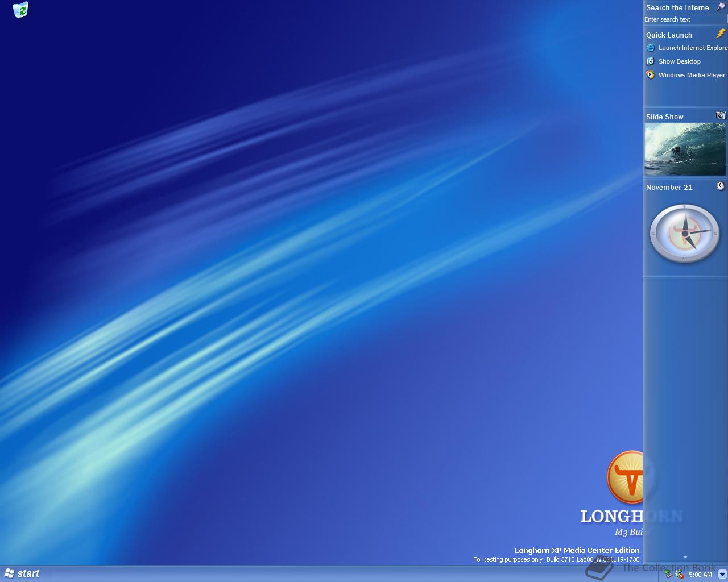Click the small clock icon beside November 21
This screenshot has width=728, height=582.
[721, 186]
